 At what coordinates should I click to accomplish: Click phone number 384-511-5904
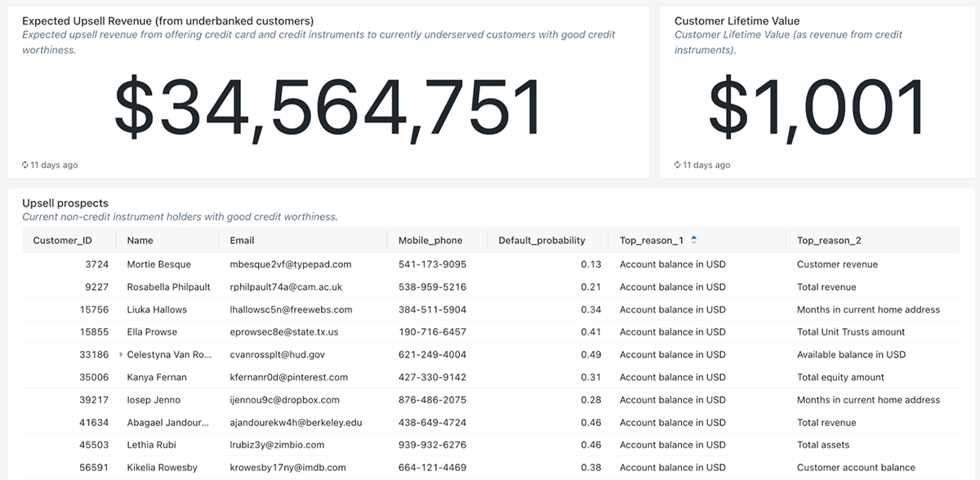[432, 310]
